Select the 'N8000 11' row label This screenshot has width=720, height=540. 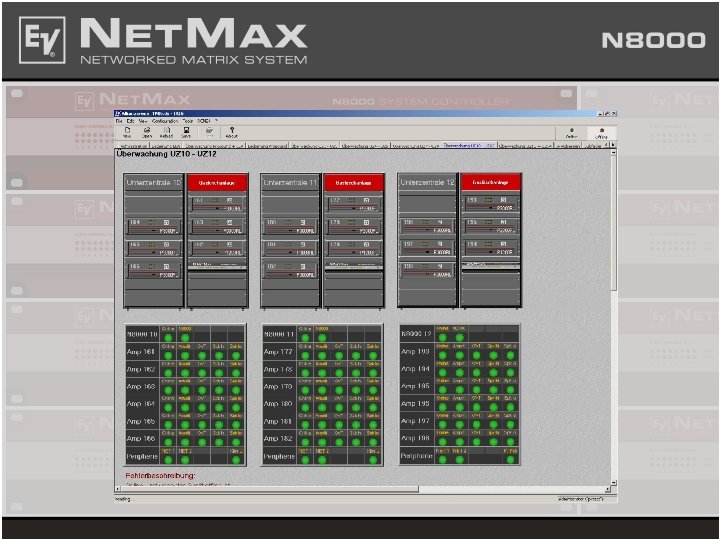point(279,334)
